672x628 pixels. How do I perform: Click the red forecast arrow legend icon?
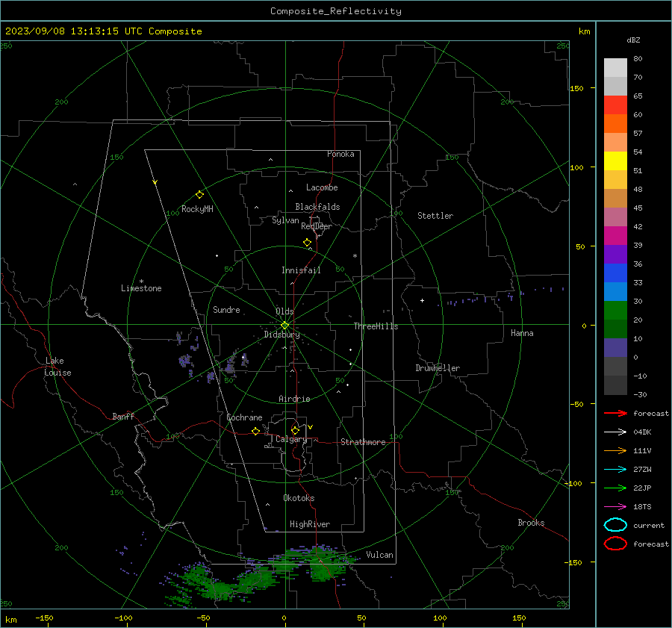pyautogui.click(x=615, y=413)
